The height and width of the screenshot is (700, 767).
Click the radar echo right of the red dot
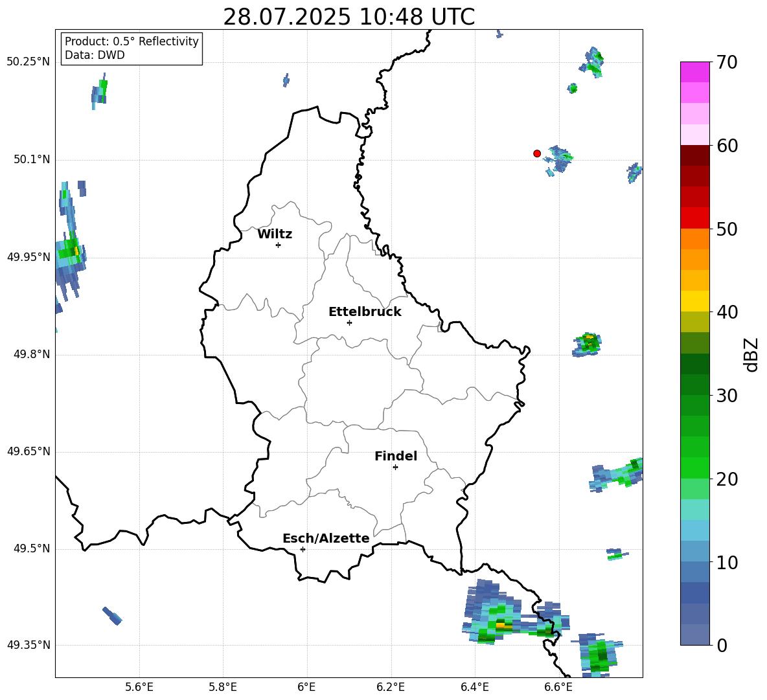coord(559,160)
